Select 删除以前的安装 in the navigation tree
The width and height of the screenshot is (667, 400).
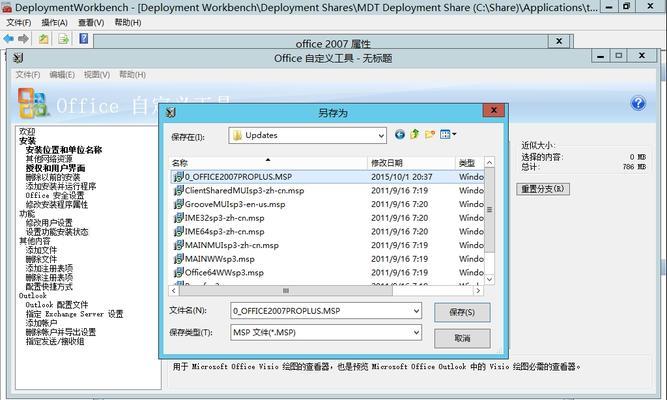pyautogui.click(x=53, y=177)
